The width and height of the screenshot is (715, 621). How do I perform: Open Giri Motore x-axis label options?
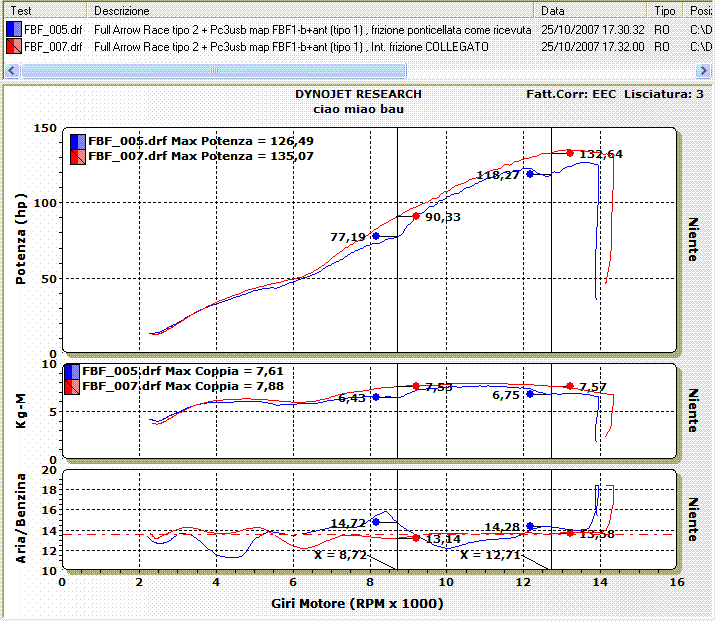click(357, 604)
